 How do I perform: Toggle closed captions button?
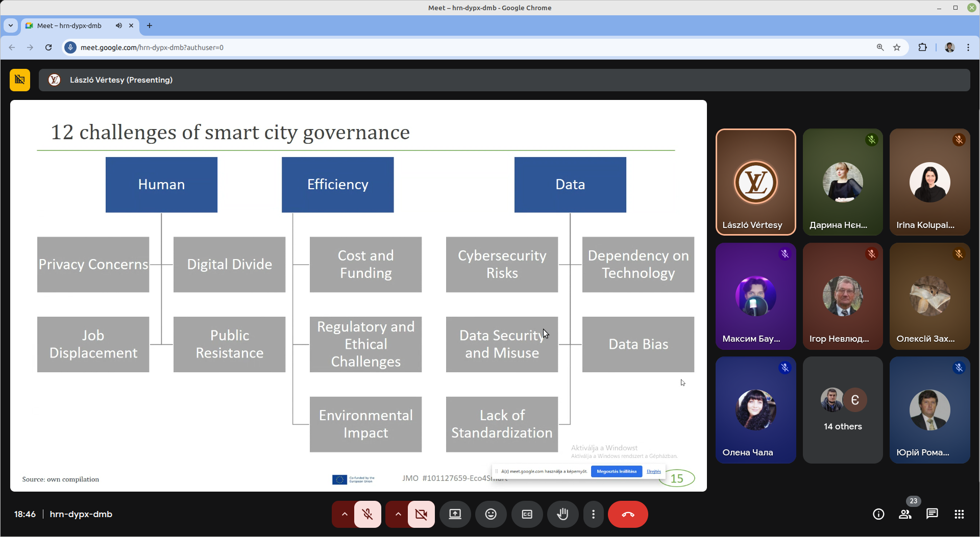pos(527,514)
